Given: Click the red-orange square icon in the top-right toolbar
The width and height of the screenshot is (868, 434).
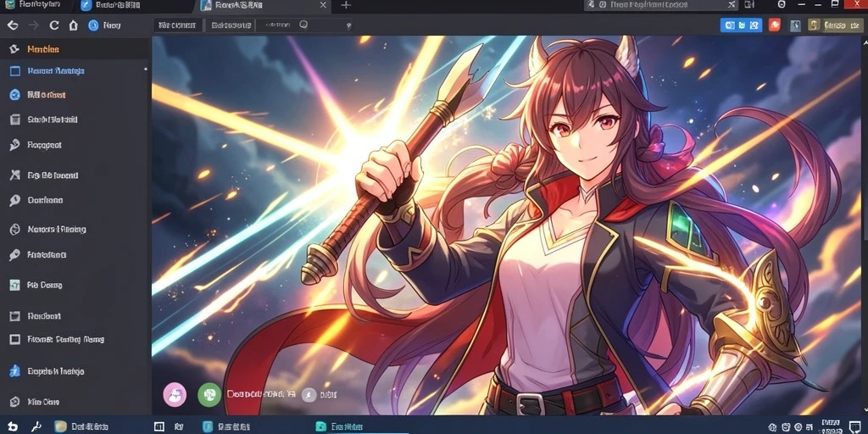Looking at the screenshot, I should point(775,25).
